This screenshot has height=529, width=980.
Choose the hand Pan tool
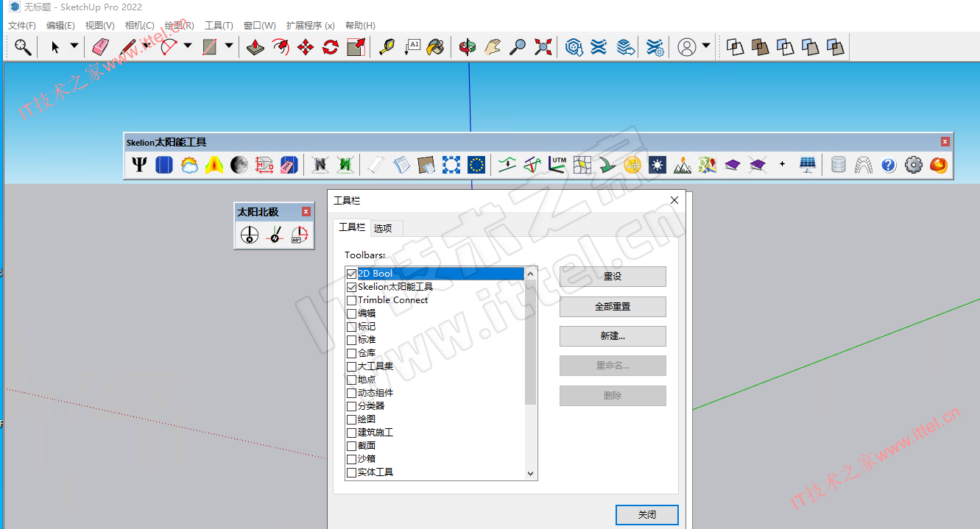[493, 47]
